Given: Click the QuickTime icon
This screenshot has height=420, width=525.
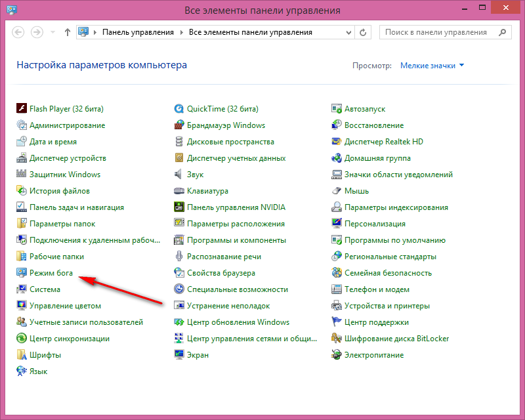Looking at the screenshot, I should (x=179, y=108).
